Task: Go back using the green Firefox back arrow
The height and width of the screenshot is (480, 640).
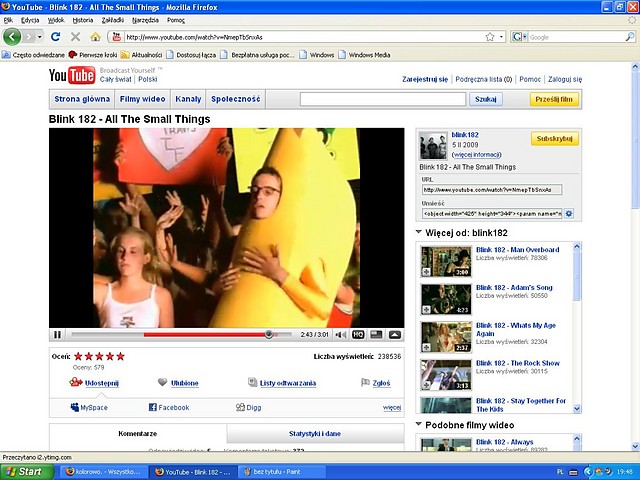Action: [x=12, y=37]
